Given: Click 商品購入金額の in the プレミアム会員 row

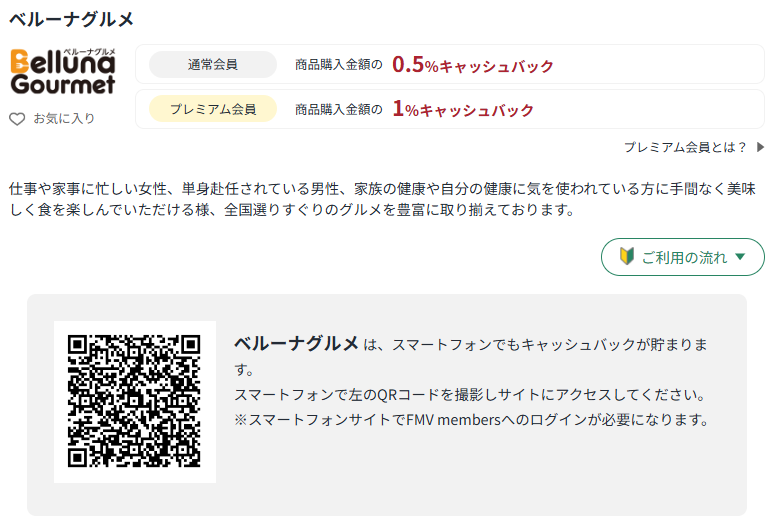Looking at the screenshot, I should pyautogui.click(x=339, y=109).
